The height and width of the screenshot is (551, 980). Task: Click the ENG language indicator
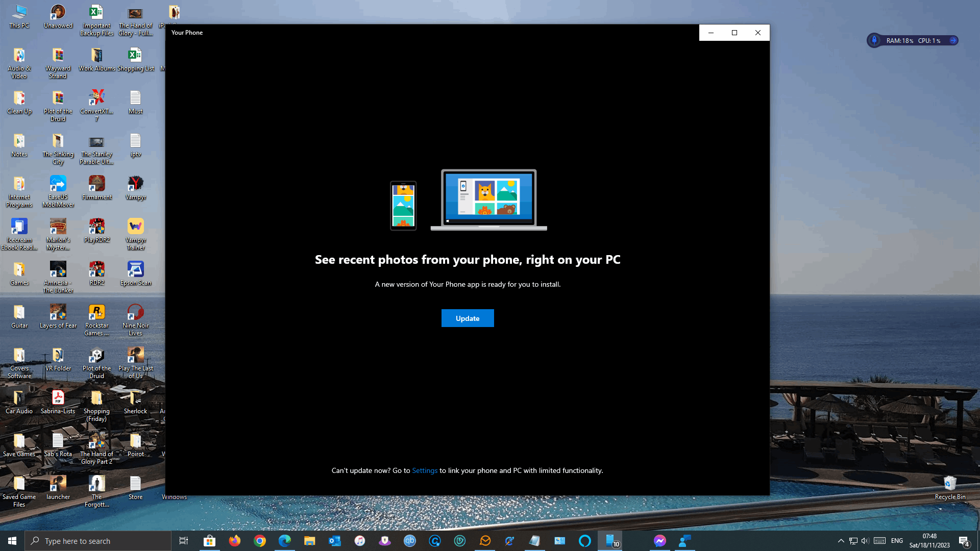pyautogui.click(x=897, y=541)
